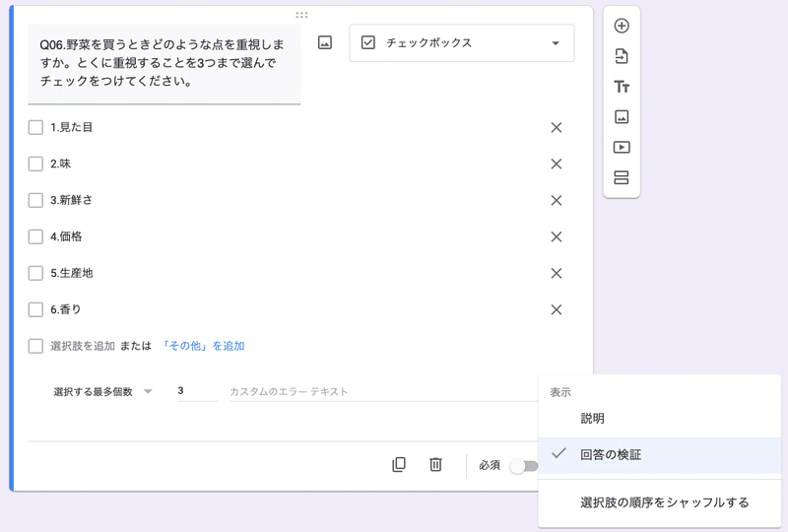Click the import questions icon
The width and height of the screenshot is (788, 532).
[622, 56]
